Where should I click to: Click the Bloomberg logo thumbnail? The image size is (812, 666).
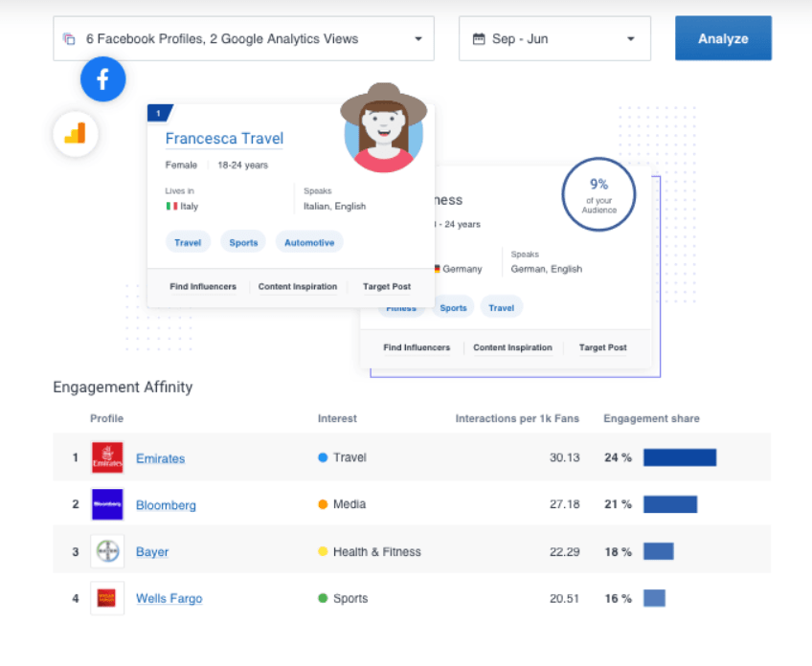tap(107, 504)
